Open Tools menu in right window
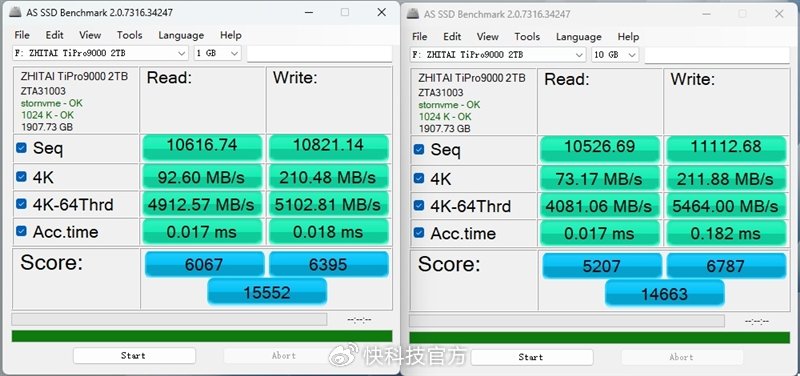The image size is (800, 376). [x=527, y=37]
